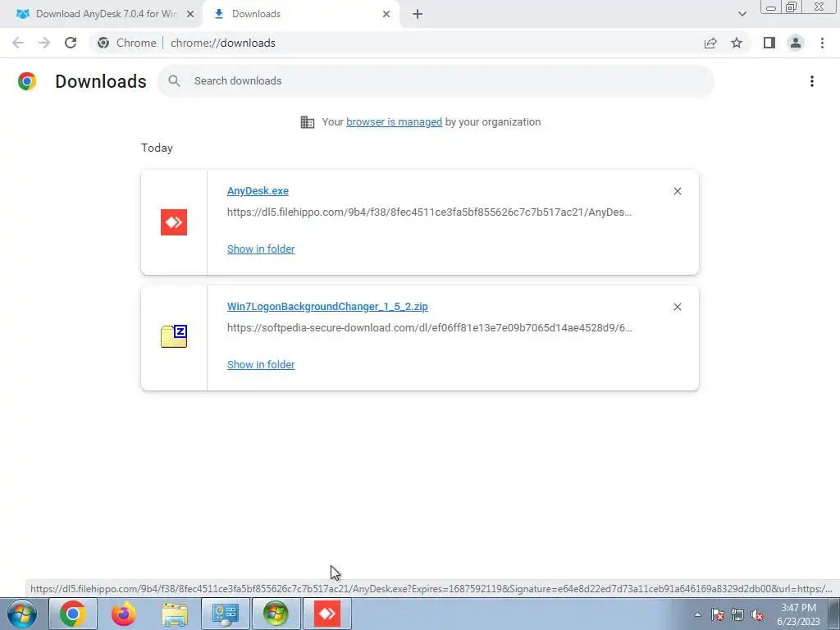
Task: Open the AnyDesk.exe file link
Action: pyautogui.click(x=258, y=191)
